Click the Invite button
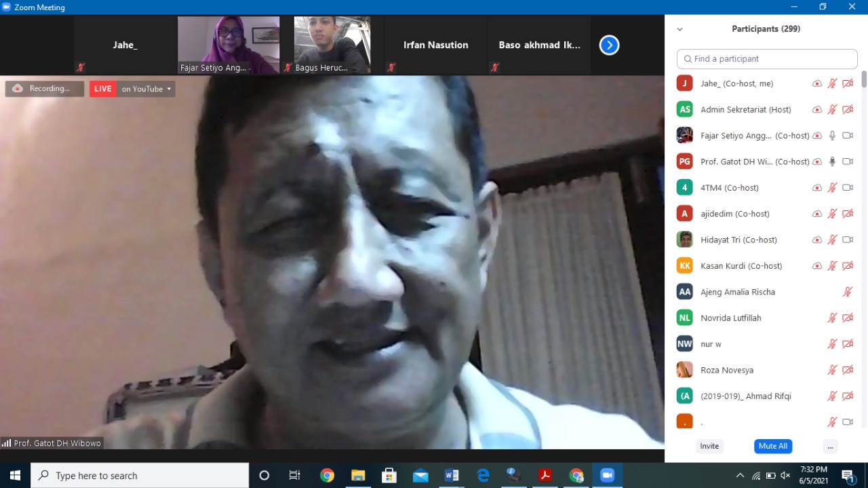The width and height of the screenshot is (868, 488). (x=709, y=446)
